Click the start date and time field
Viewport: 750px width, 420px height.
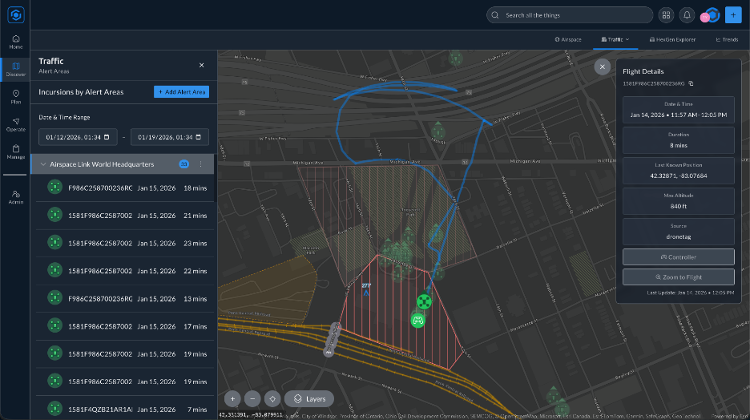click(78, 137)
